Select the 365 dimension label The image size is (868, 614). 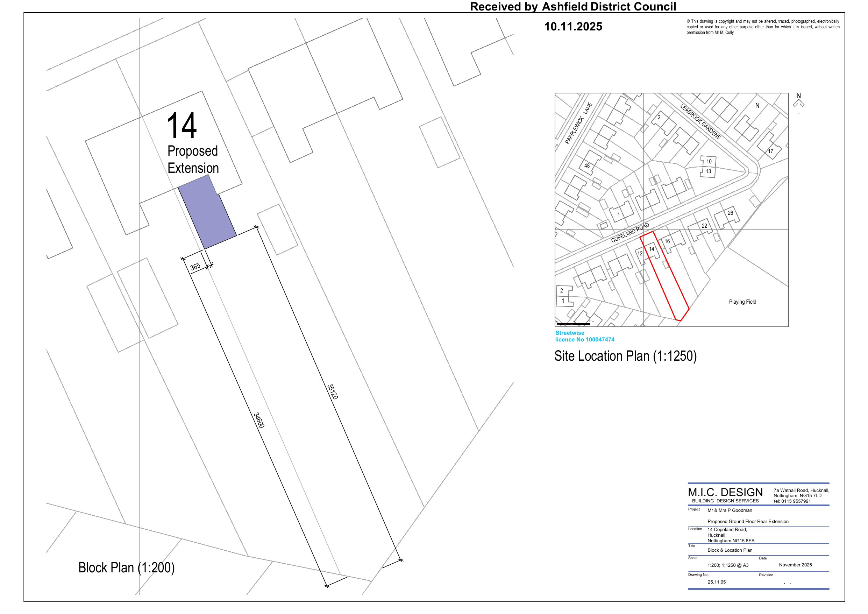point(195,266)
